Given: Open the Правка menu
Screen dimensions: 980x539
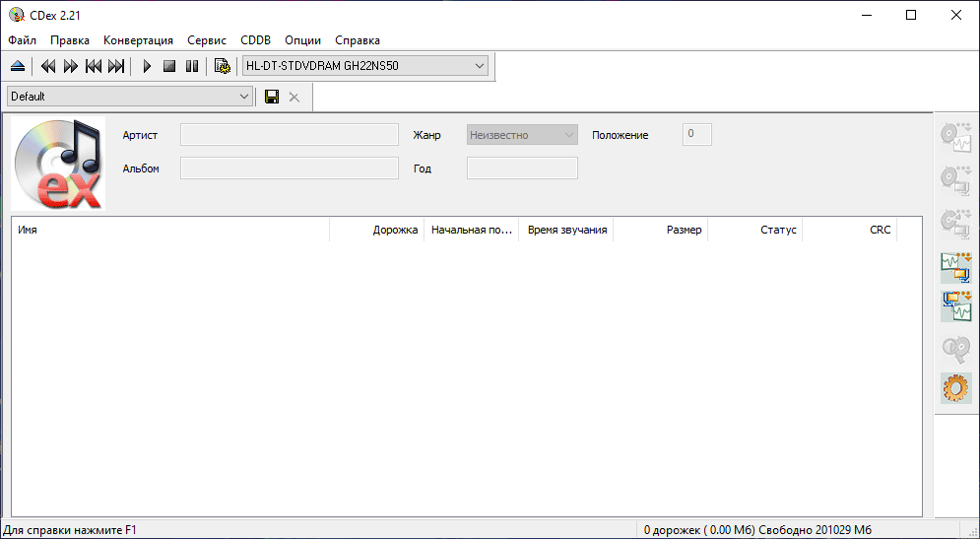Looking at the screenshot, I should coord(70,40).
